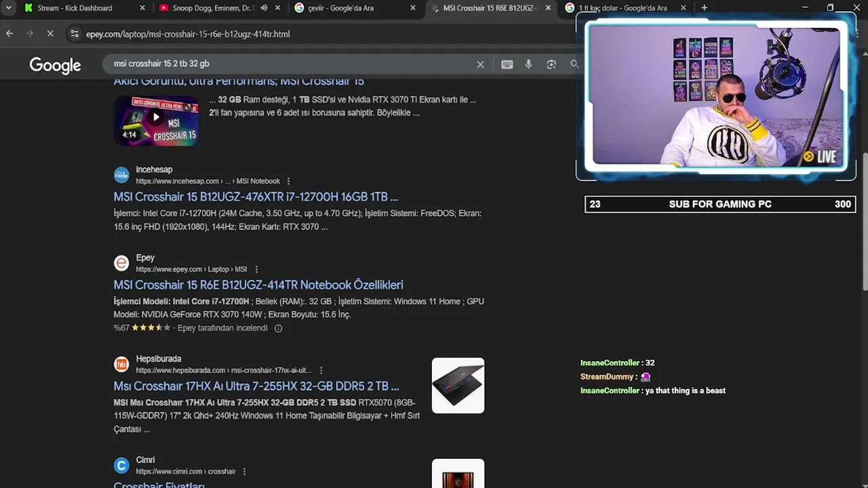Open the Akıcı Görüntü, Ultra Performans result title
Image resolution: width=868 pixels, height=488 pixels.
pyautogui.click(x=239, y=81)
